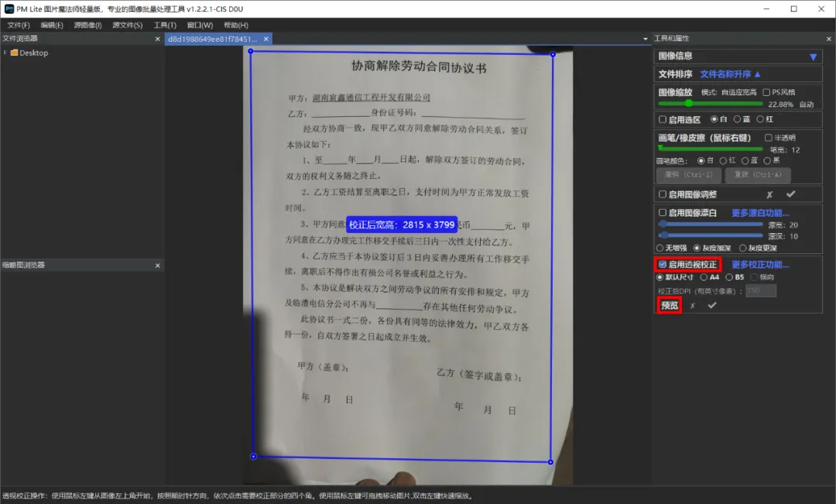Enable the 启用图像漂白 checkbox
This screenshot has height=504, width=836.
tap(662, 212)
